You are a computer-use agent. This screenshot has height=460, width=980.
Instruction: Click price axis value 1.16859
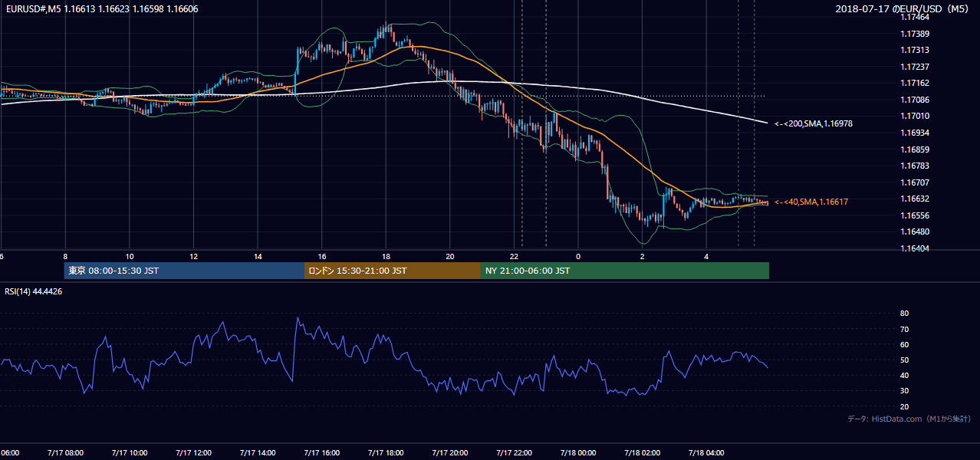click(x=916, y=149)
